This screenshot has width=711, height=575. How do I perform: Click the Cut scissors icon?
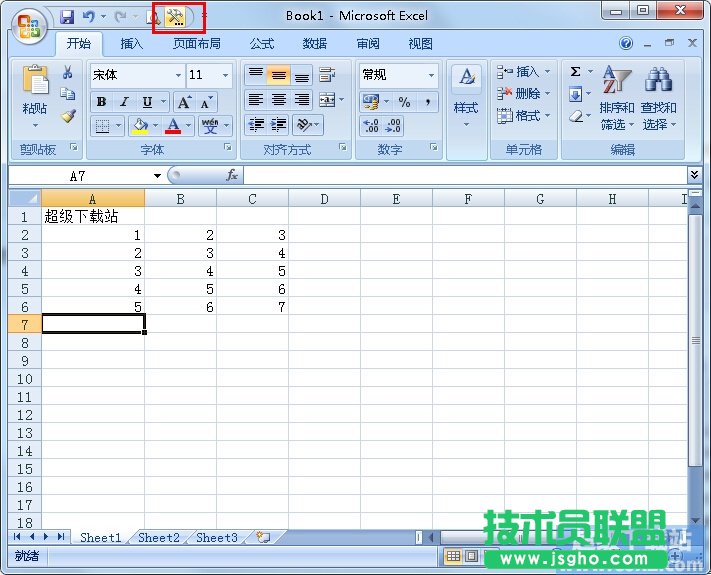pos(68,72)
